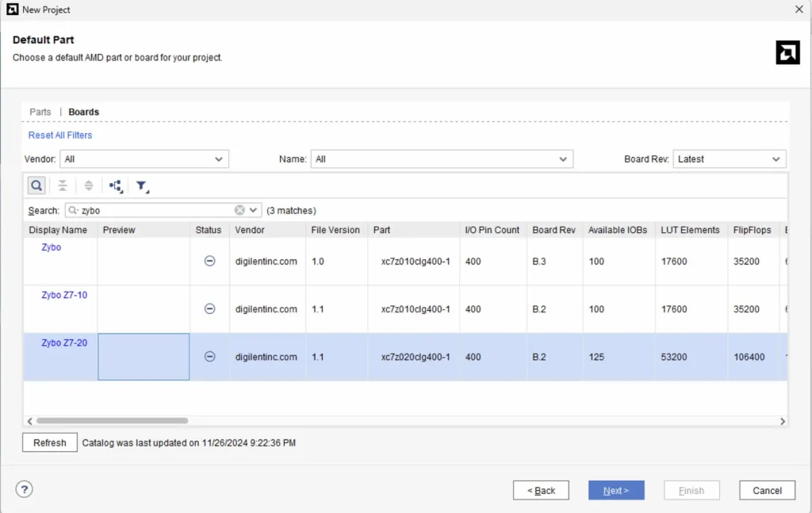Switch to the Parts tab

click(40, 112)
